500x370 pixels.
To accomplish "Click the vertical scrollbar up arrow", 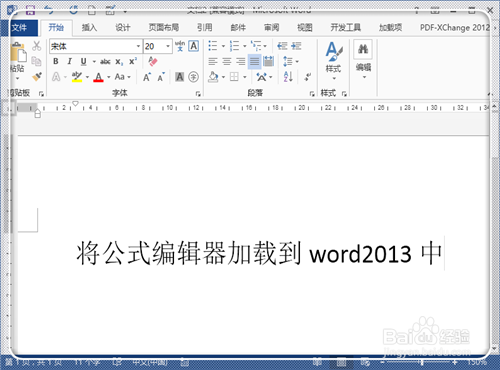I will (x=494, y=107).
